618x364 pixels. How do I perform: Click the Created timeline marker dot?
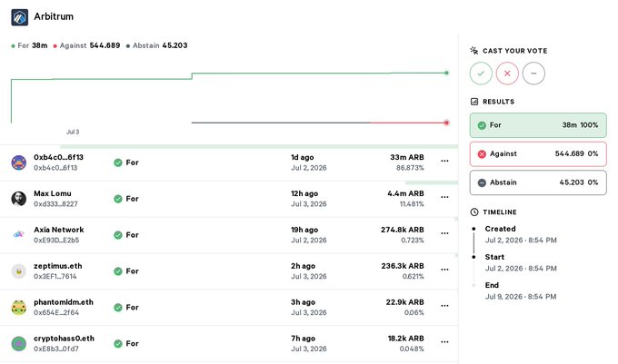click(473, 229)
